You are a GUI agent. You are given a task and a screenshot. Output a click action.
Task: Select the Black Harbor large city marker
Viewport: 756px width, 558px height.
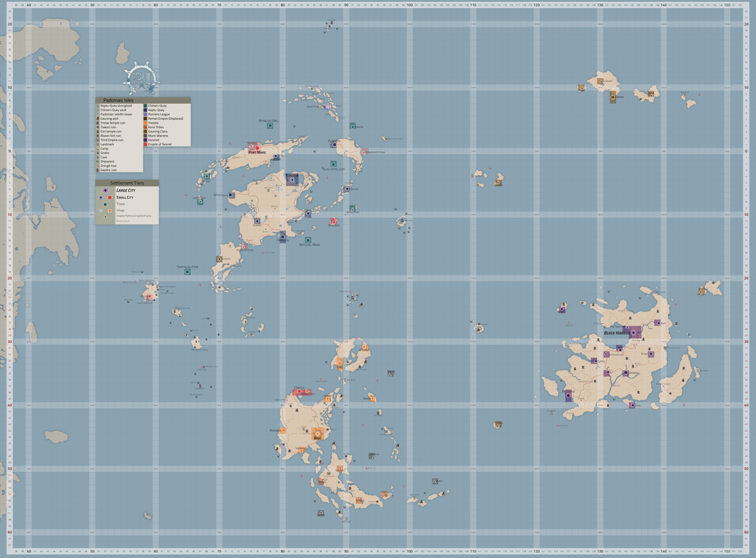(634, 333)
